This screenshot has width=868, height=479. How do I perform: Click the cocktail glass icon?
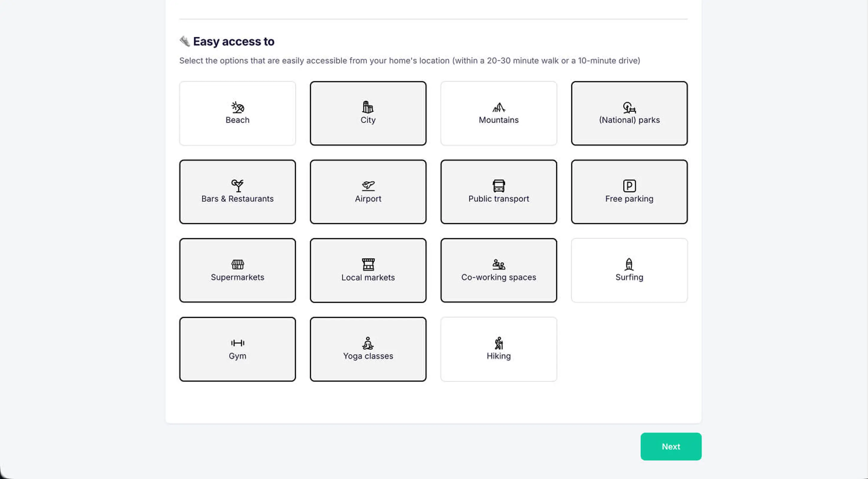tap(238, 186)
